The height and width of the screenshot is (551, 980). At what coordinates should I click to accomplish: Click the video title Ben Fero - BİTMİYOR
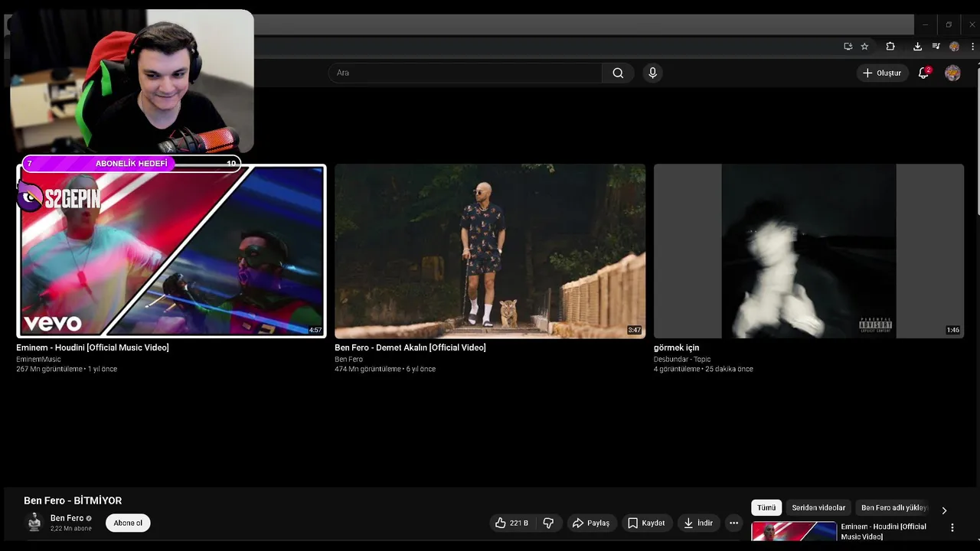click(73, 500)
